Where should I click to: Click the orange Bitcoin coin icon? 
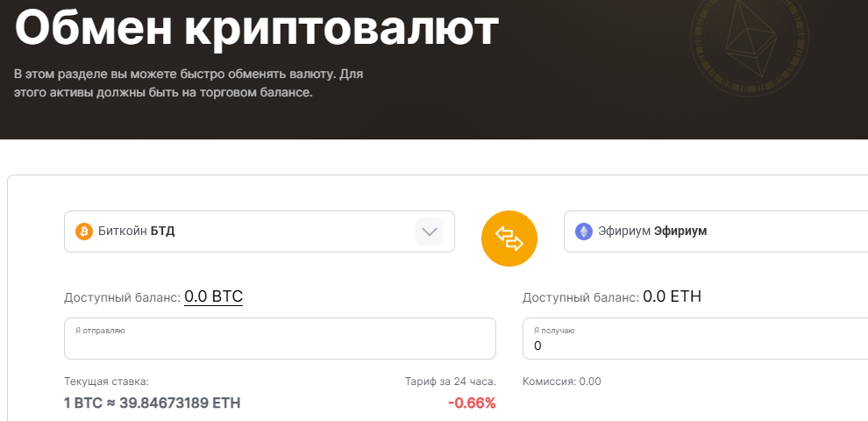84,232
